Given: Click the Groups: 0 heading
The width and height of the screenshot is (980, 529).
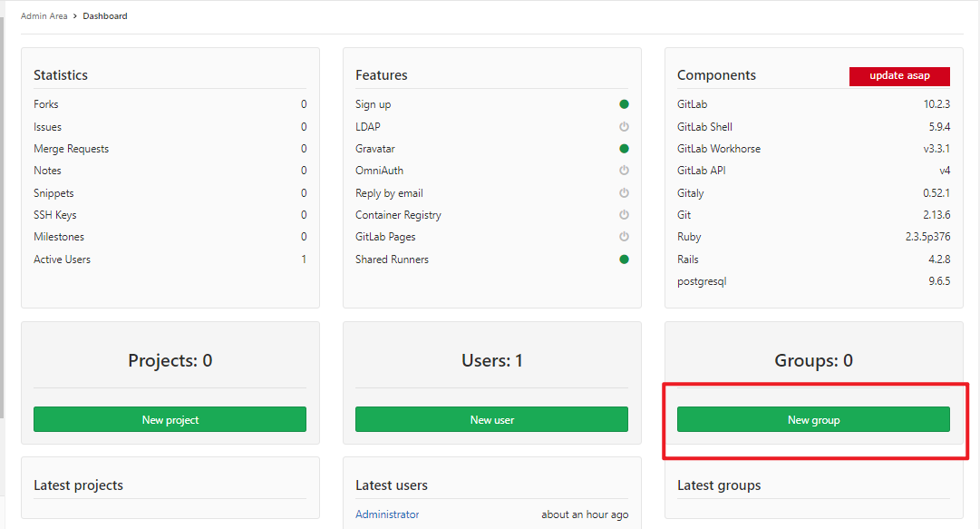Looking at the screenshot, I should click(x=813, y=361).
